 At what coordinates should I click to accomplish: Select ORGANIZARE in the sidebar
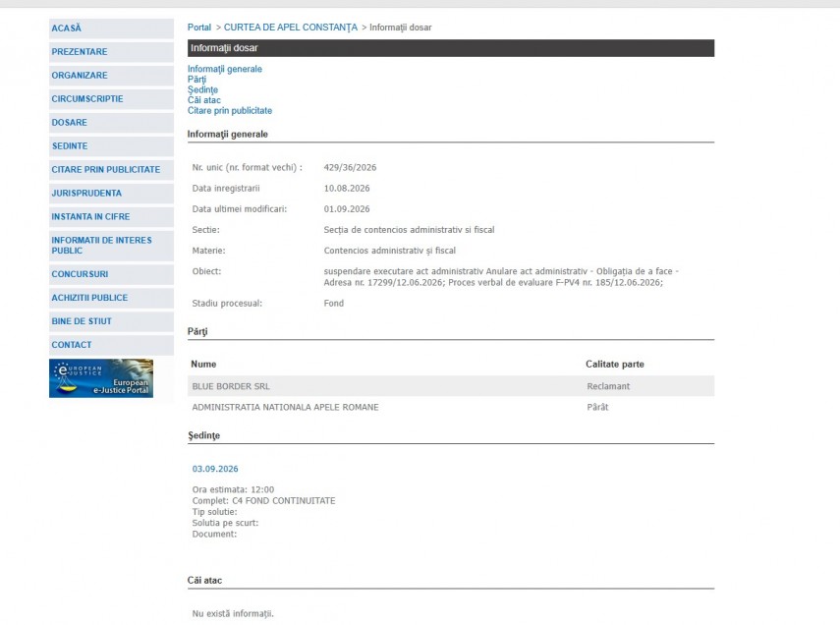[111, 76]
